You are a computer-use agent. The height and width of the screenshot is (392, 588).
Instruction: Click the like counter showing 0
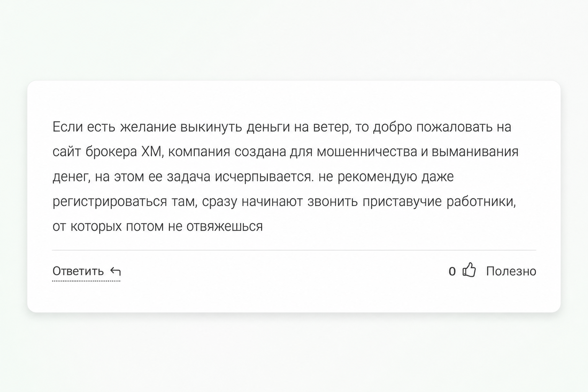point(452,271)
